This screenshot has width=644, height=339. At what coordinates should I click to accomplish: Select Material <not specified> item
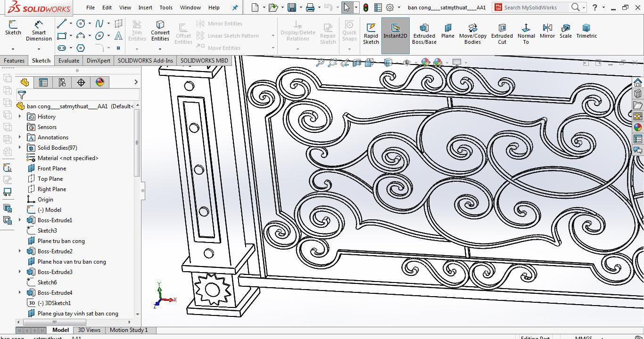68,158
